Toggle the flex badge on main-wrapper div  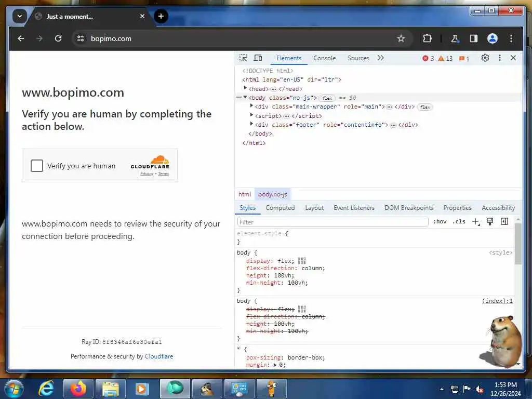tap(425, 107)
